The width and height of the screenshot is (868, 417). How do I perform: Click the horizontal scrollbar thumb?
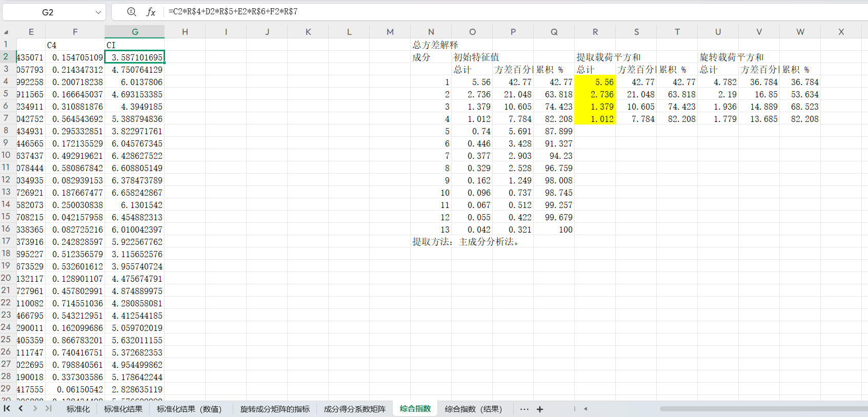click(763, 409)
